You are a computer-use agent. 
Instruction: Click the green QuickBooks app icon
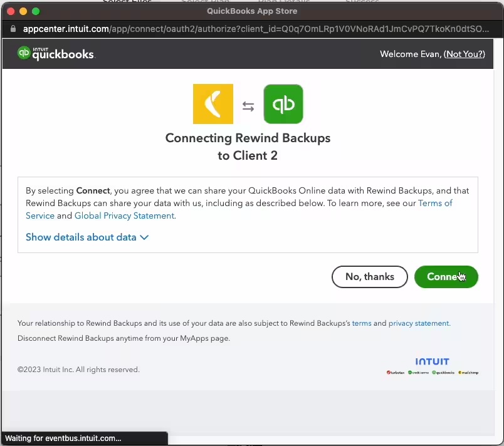[x=283, y=104]
